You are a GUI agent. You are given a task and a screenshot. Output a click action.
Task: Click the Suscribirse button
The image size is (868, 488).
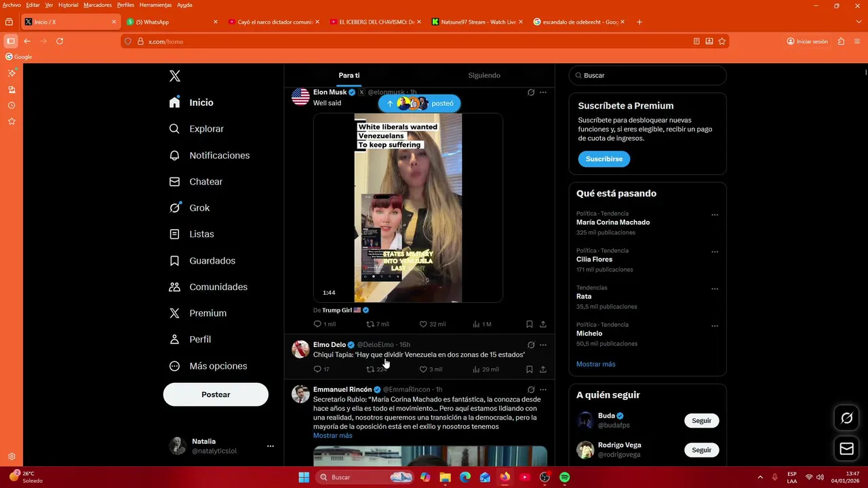click(604, 159)
